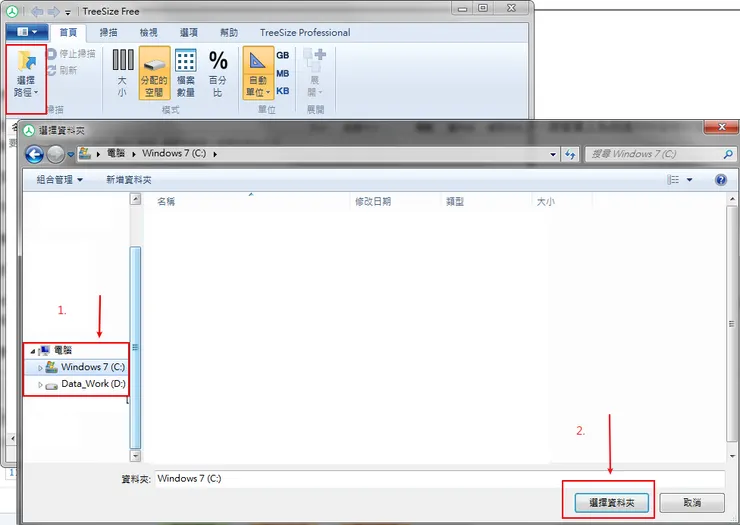Viewport: 740px width, 525px height.
Task: Expand the Windows 7 (C:) tree node arrow
Action: point(40,367)
